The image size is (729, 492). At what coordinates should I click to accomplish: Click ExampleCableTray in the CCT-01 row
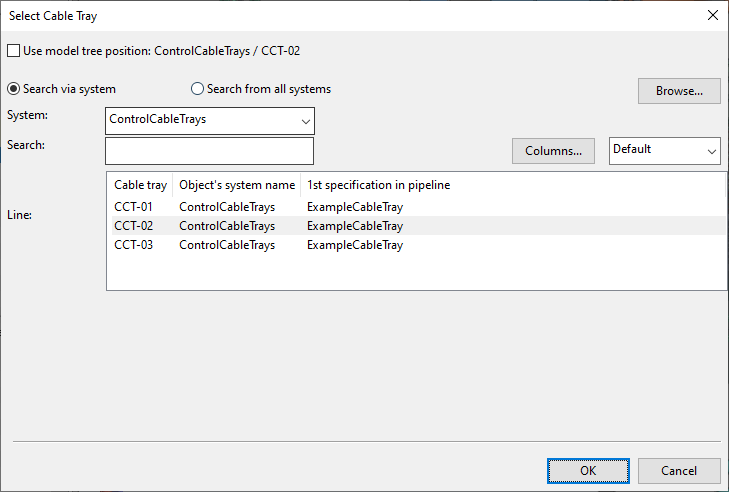(x=354, y=207)
